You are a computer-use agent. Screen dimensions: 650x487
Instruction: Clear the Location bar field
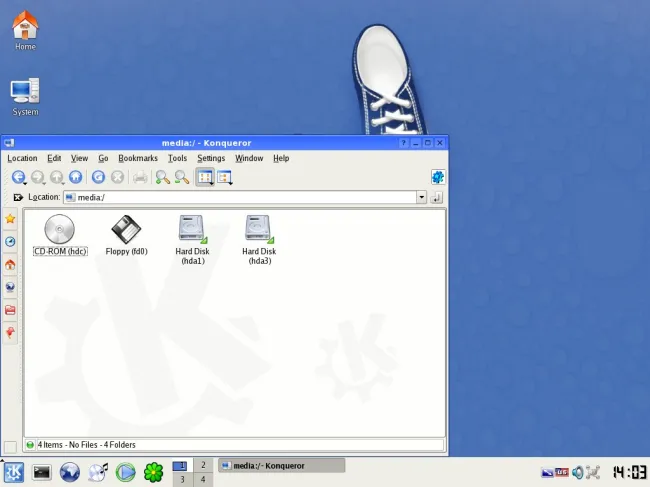click(x=18, y=197)
